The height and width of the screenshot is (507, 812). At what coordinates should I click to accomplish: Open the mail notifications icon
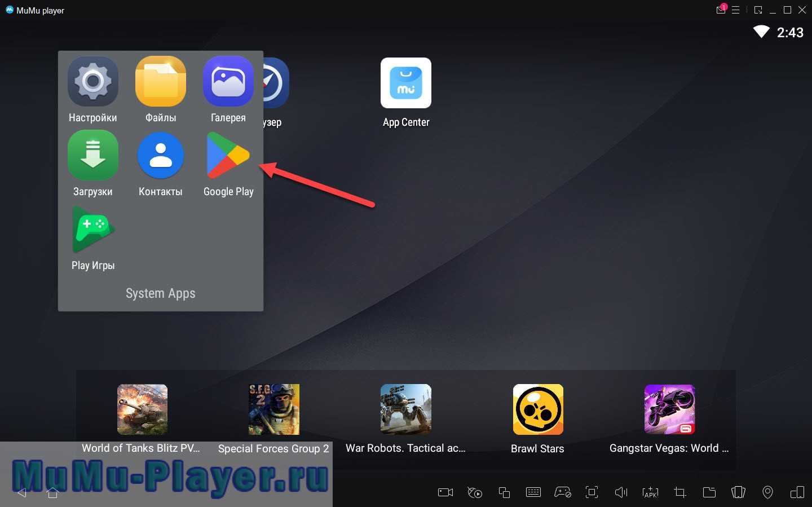(x=721, y=10)
